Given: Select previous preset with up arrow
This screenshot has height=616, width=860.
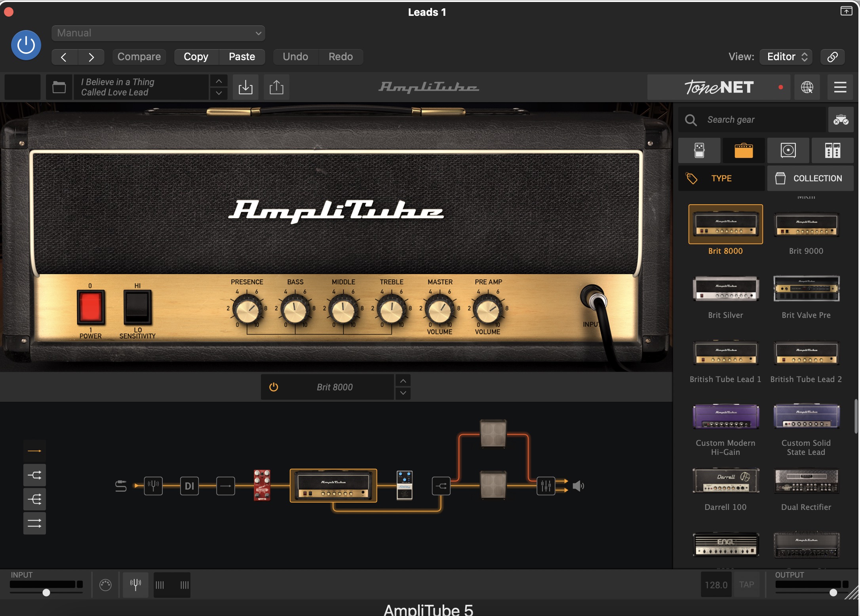Looking at the screenshot, I should click(x=219, y=81).
